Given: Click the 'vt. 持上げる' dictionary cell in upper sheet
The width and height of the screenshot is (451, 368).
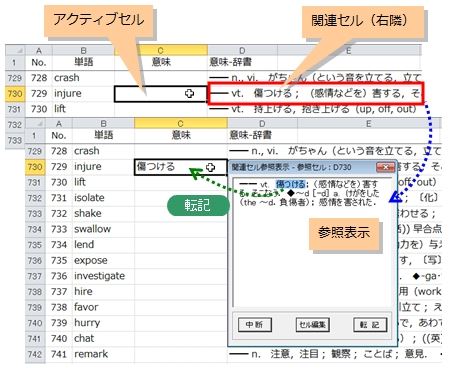Looking at the screenshot, I should [315, 109].
